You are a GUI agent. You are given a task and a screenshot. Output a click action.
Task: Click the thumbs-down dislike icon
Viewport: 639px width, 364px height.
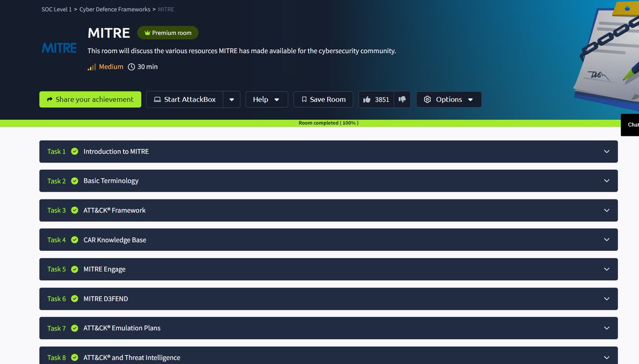point(402,99)
